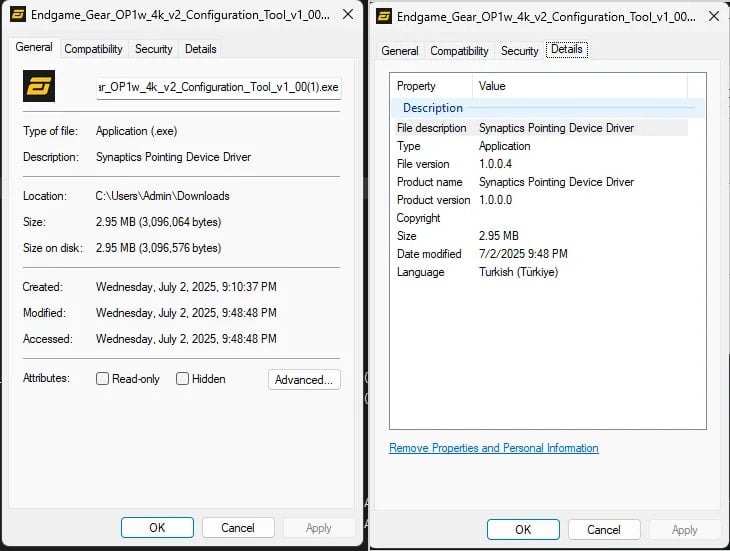Click the file name text field
The height and width of the screenshot is (551, 730).
[218, 87]
